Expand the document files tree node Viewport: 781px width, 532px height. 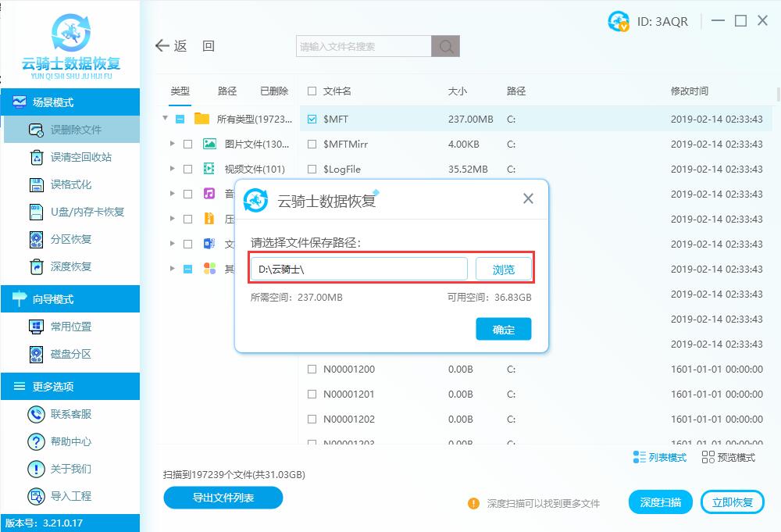[173, 243]
